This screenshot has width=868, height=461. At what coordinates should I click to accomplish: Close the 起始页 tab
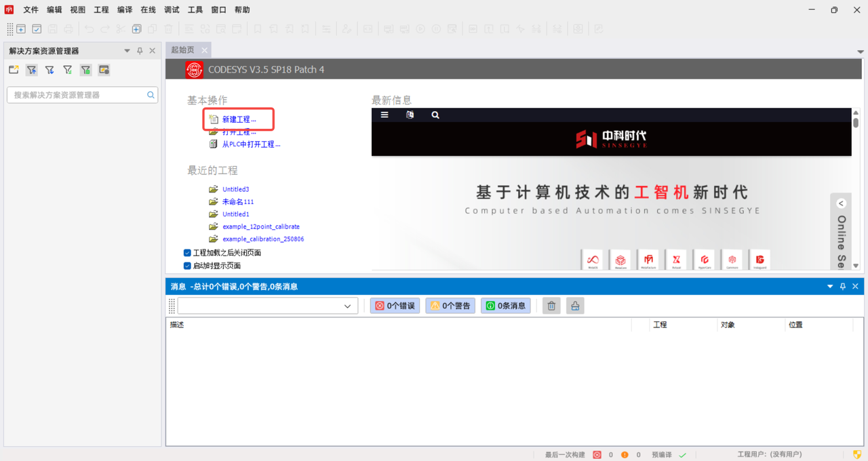[204, 50]
